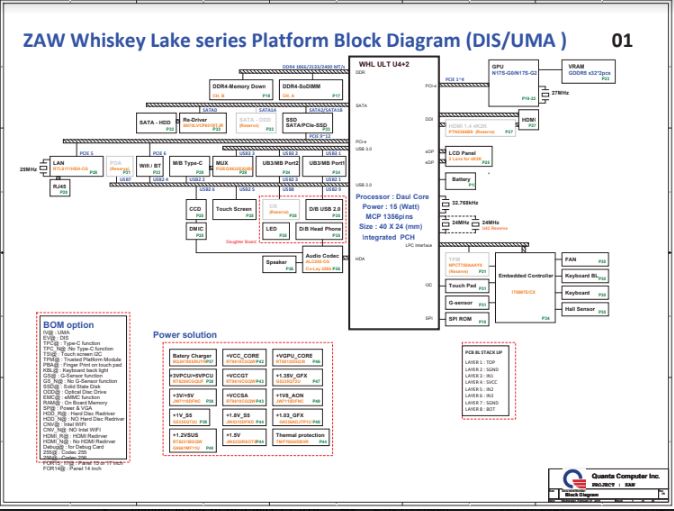This screenshot has width=674, height=511.
Task: Select the 'BOM option' heading
Action: click(68, 325)
